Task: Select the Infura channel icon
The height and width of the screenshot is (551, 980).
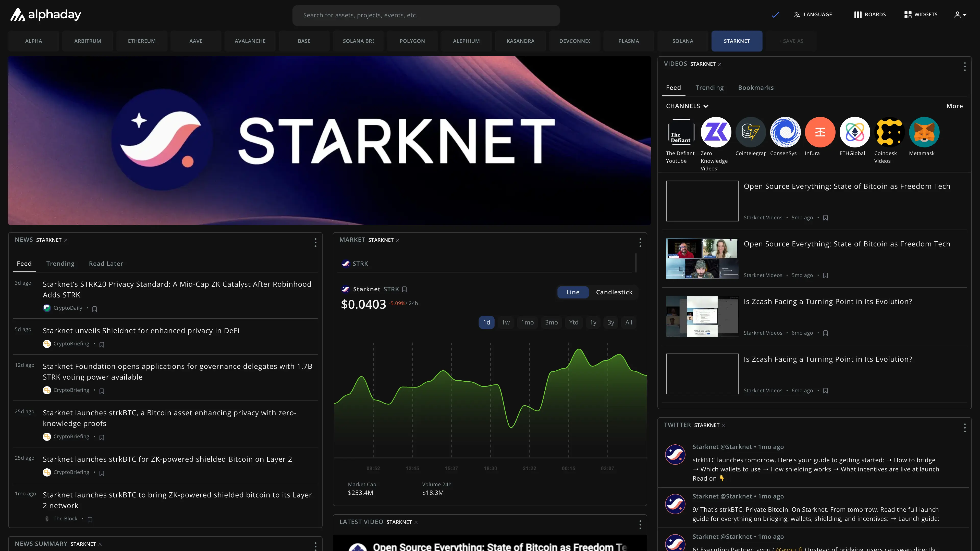Action: pyautogui.click(x=820, y=132)
